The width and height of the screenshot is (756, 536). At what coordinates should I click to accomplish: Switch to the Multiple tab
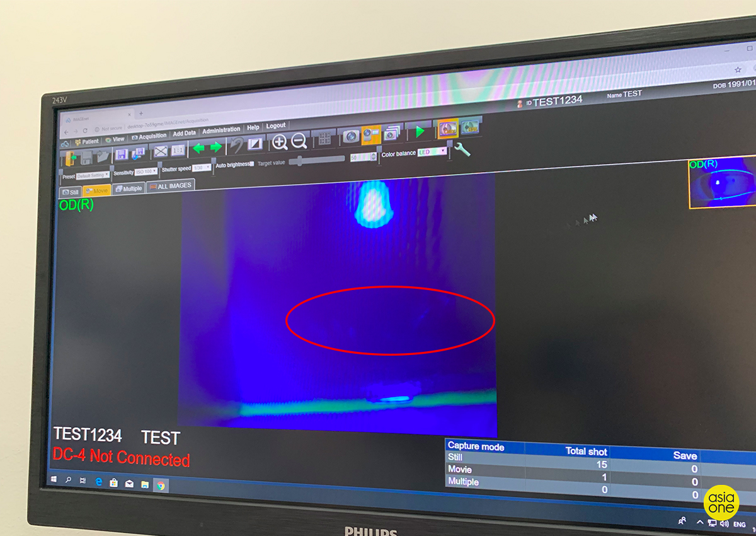pyautogui.click(x=129, y=189)
